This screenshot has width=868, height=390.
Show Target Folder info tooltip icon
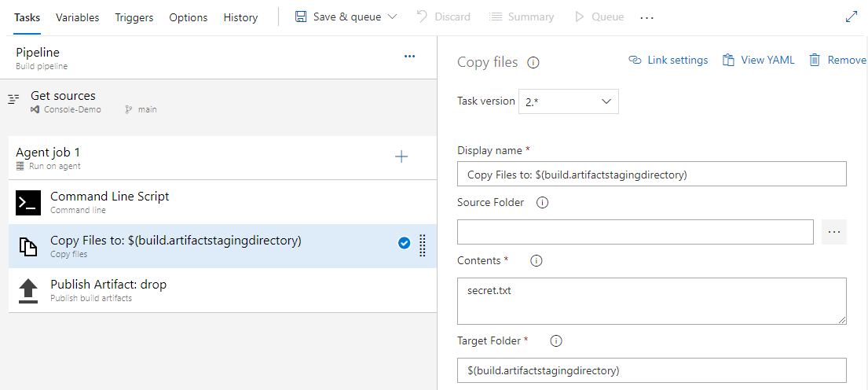556,341
